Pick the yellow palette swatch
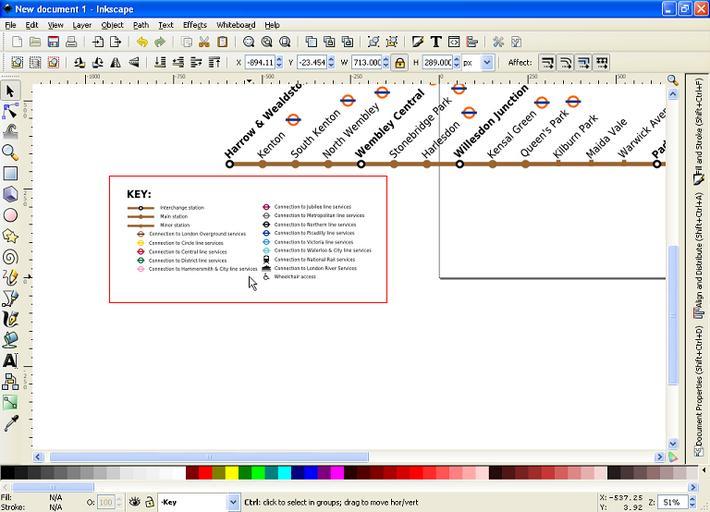 pos(232,473)
